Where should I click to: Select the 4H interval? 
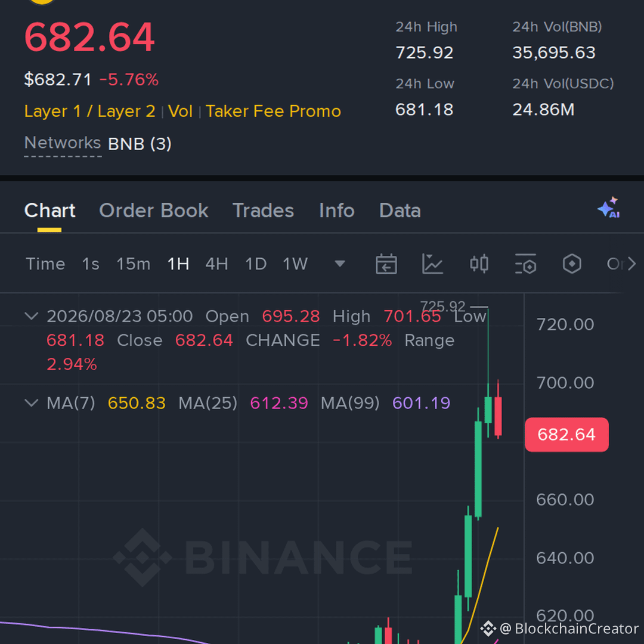tap(216, 264)
